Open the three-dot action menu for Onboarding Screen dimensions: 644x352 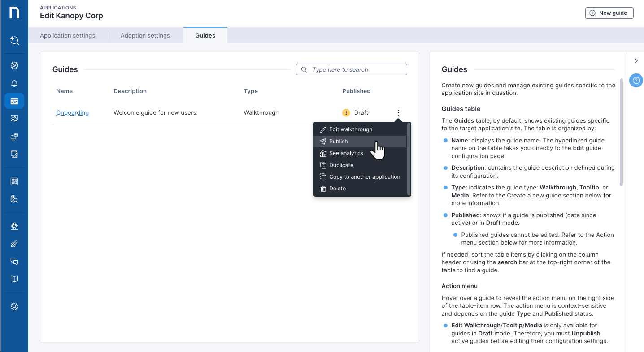click(398, 112)
